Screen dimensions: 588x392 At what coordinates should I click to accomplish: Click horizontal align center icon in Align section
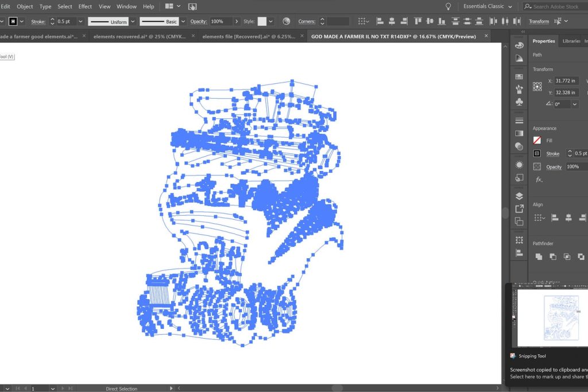[568, 218]
